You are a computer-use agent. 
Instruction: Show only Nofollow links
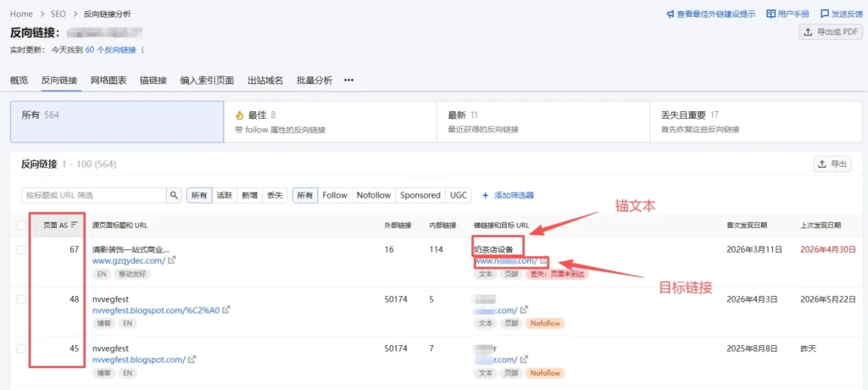tap(374, 195)
